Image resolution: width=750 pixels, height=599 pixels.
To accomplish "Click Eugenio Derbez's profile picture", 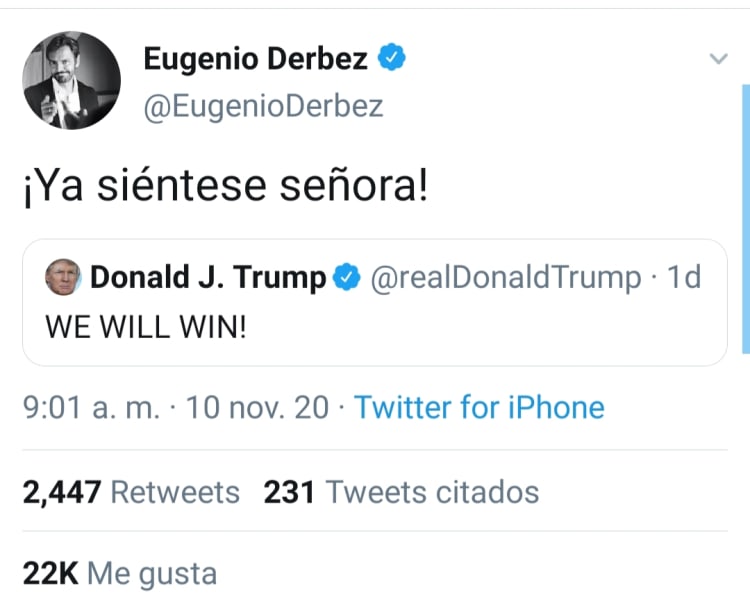I will tap(70, 80).
